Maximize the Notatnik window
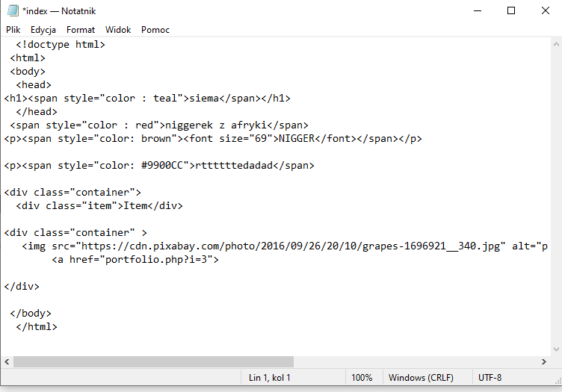Screen dimensions: 562x392 511,10
